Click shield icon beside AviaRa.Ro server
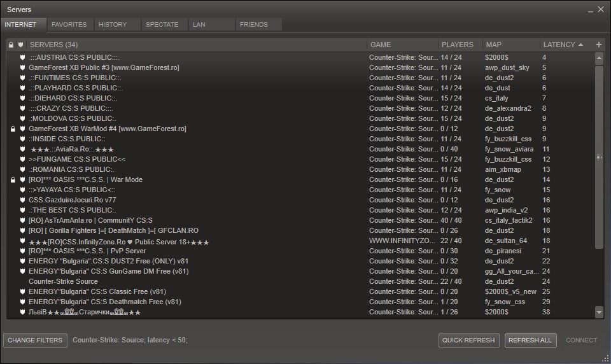 [23, 149]
